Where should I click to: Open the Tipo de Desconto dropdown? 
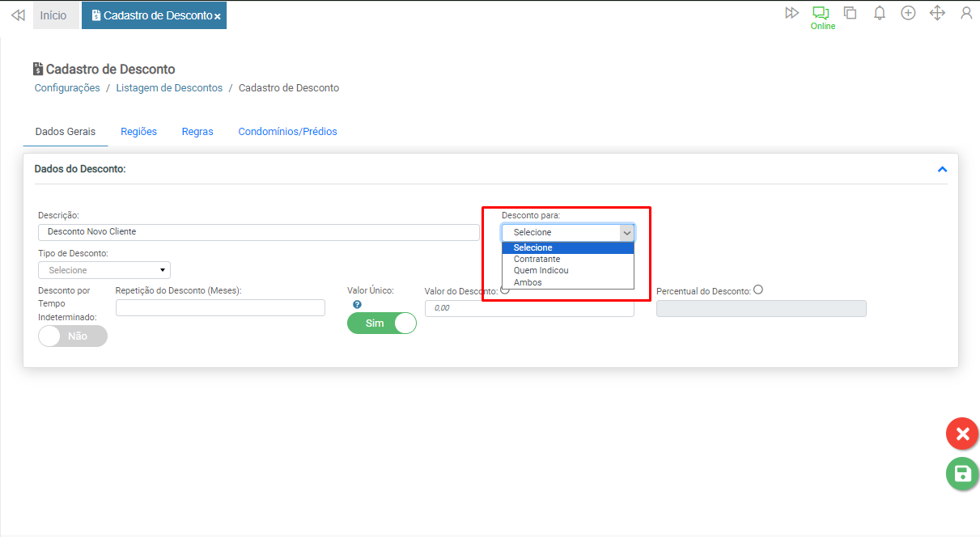[x=104, y=270]
